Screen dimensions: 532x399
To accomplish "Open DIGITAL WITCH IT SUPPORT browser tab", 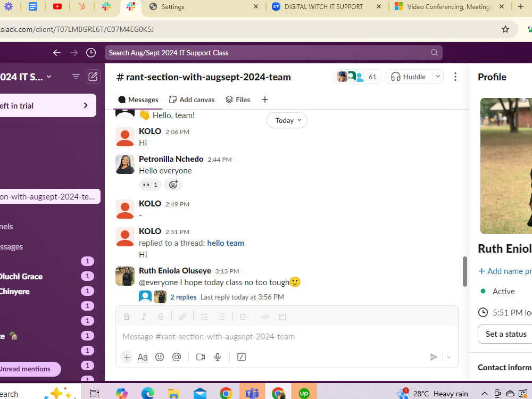I will click(x=323, y=7).
